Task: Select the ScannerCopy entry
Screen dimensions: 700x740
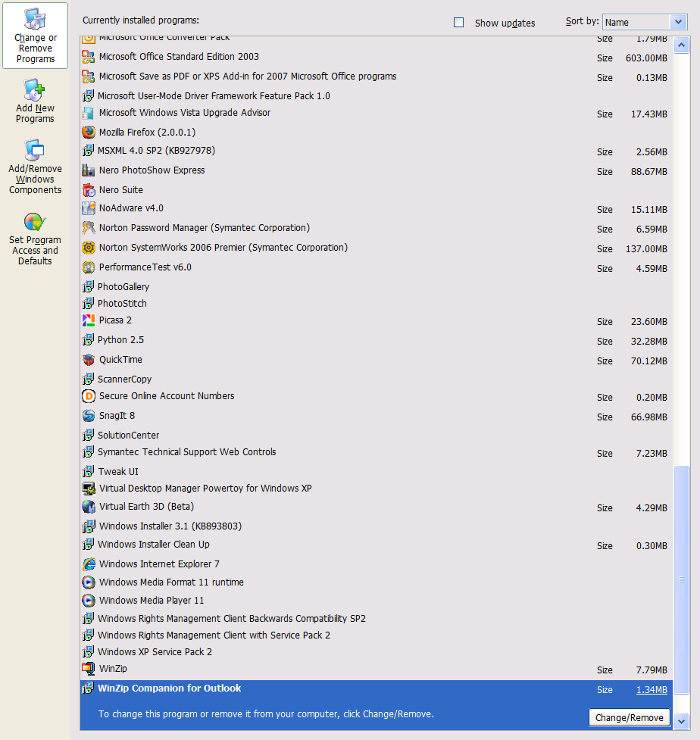Action: tap(377, 379)
